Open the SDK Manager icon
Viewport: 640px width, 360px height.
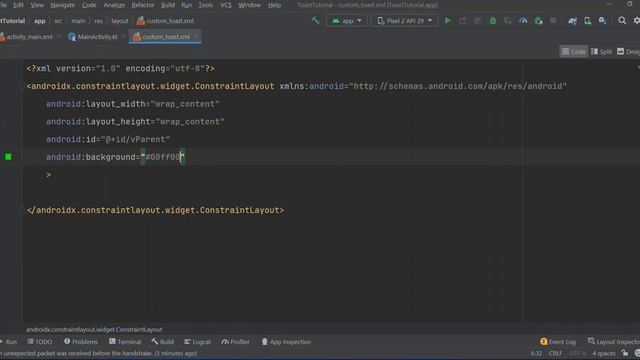(602, 20)
